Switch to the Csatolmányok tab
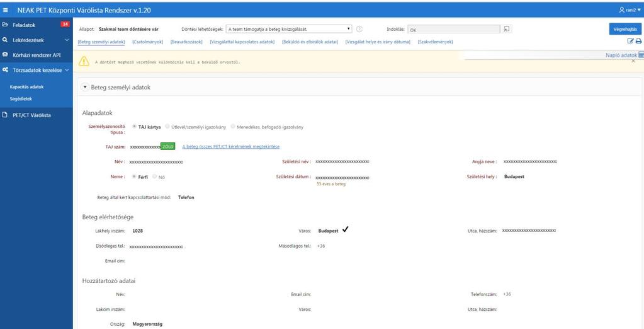Screen dimensions: 644x329 (148, 42)
